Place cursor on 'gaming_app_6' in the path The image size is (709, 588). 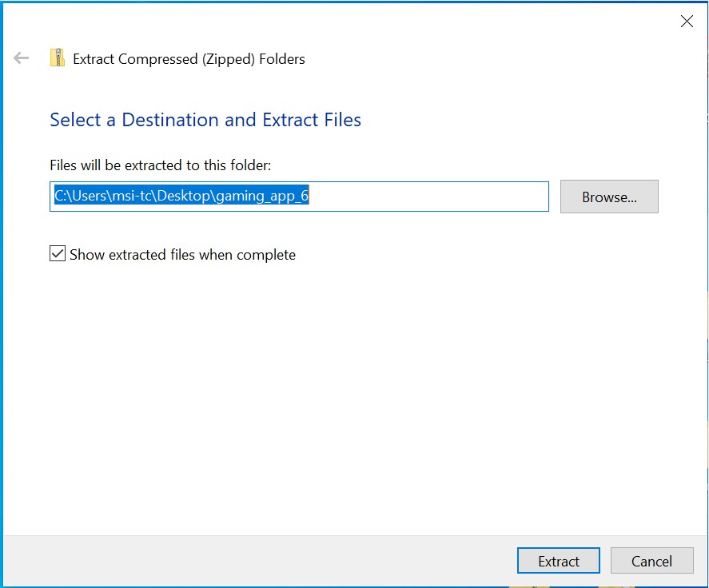click(x=262, y=197)
